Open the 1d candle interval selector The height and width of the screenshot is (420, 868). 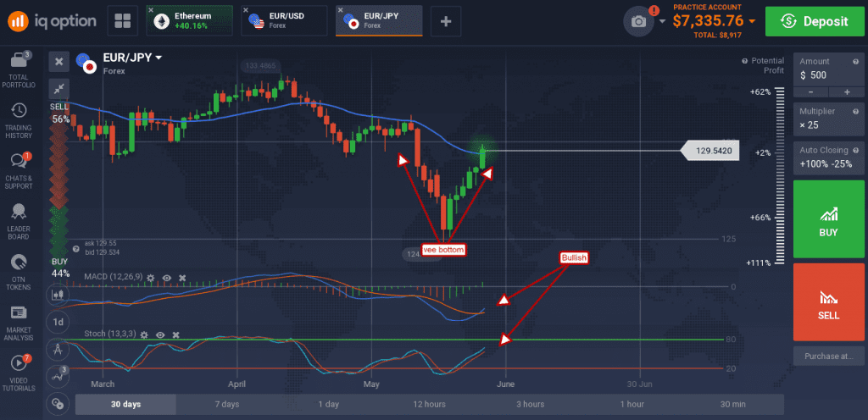pos(58,322)
